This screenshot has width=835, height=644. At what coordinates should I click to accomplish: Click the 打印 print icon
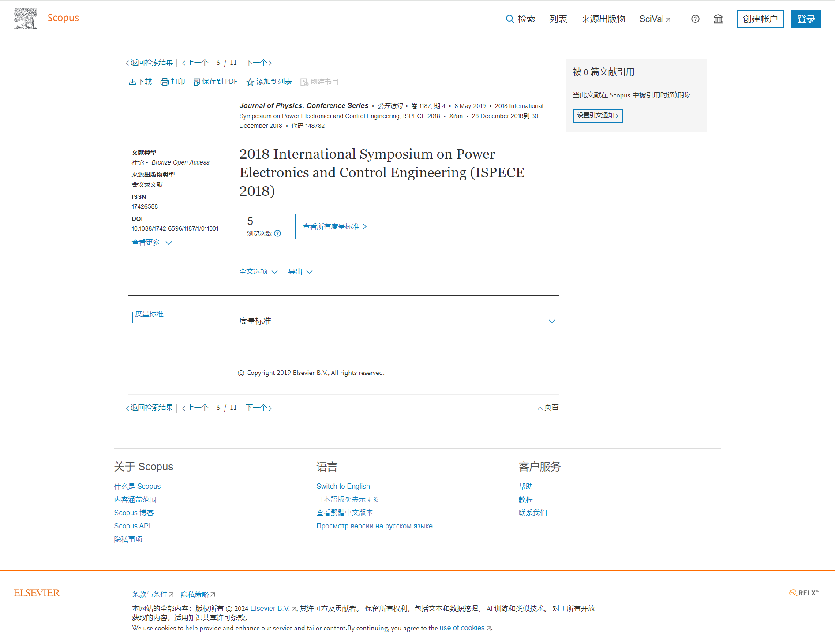coord(165,82)
